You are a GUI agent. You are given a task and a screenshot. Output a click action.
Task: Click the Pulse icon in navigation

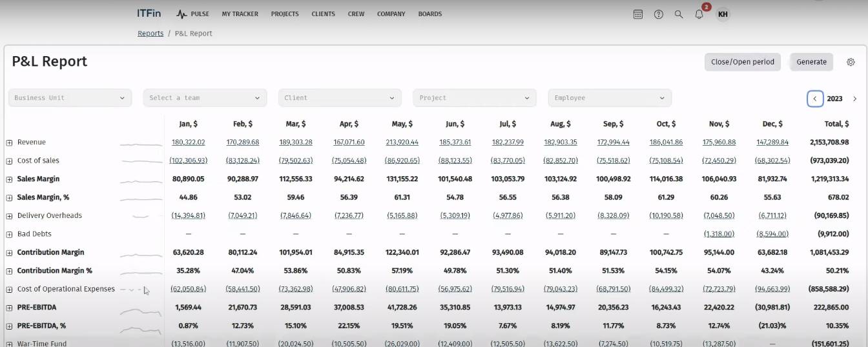click(181, 14)
